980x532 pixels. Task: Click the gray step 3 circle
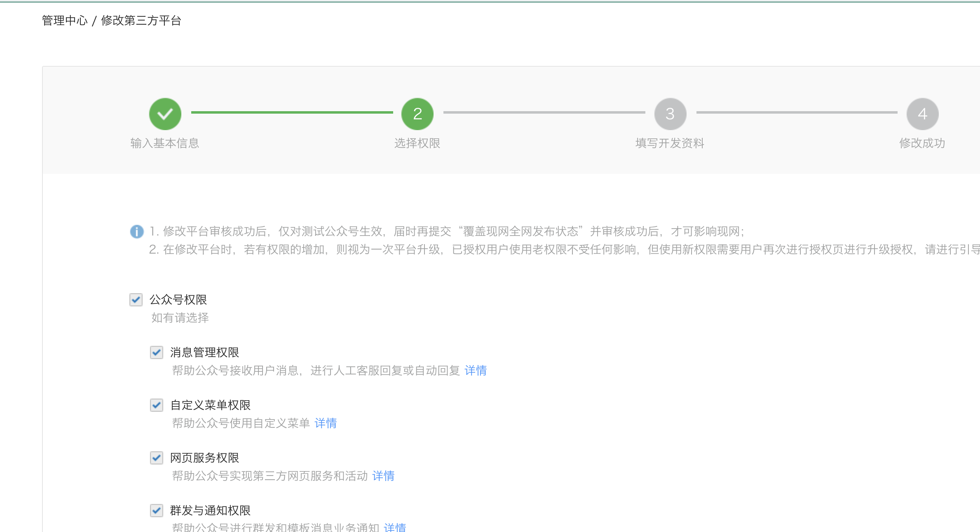point(670,114)
